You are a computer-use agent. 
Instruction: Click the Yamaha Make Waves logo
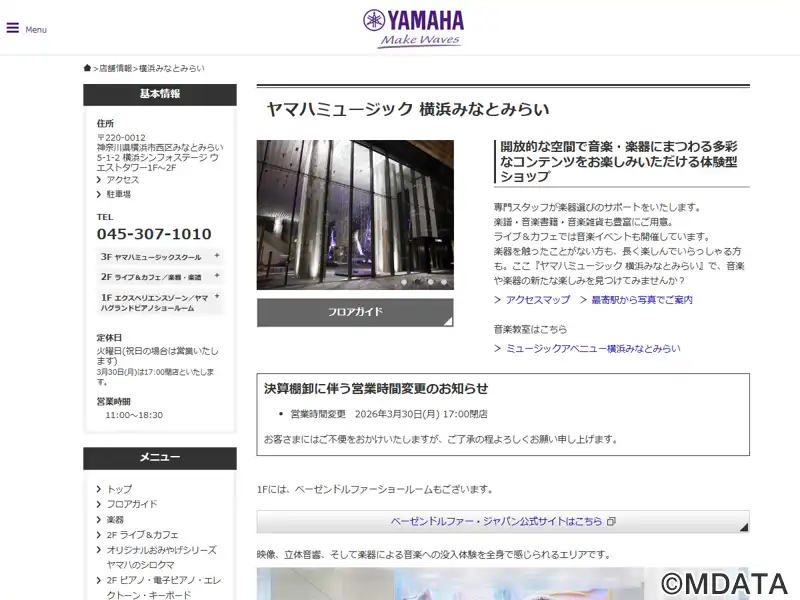tap(413, 29)
